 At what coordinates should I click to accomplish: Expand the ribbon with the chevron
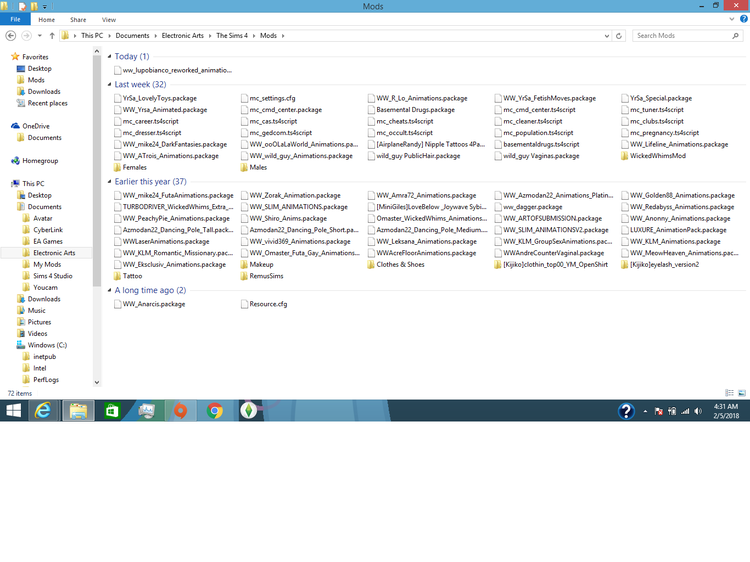coord(731,19)
